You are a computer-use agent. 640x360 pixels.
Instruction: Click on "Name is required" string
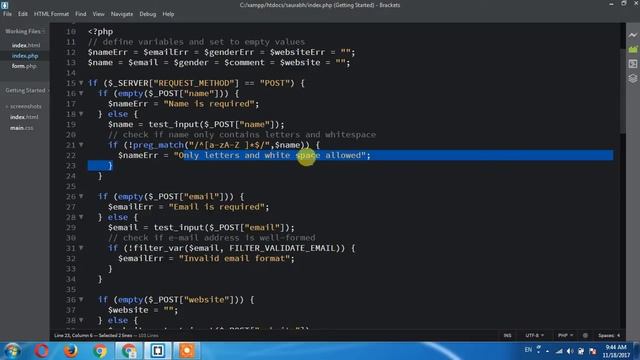click(x=209, y=104)
